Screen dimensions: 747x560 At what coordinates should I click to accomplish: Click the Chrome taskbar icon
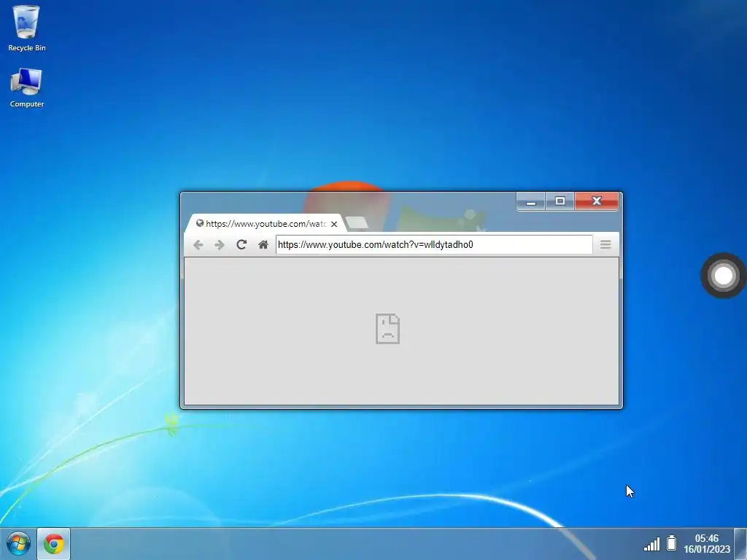tap(54, 544)
